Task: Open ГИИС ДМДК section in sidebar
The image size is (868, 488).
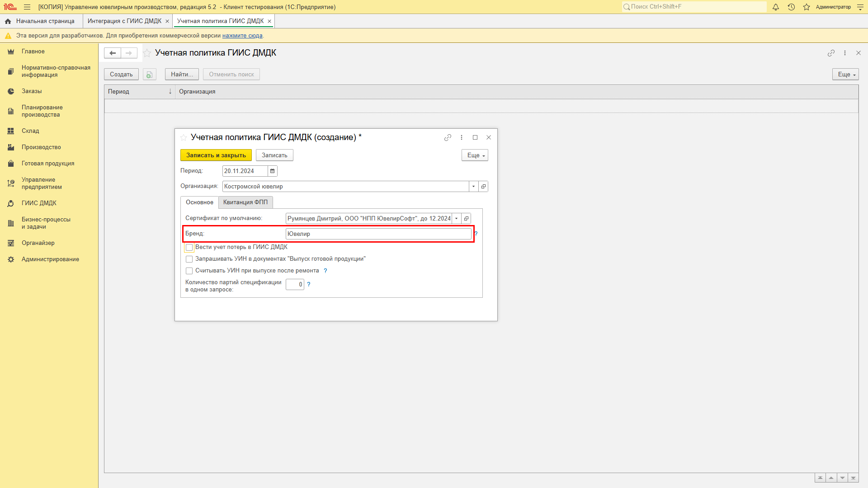Action: point(39,203)
